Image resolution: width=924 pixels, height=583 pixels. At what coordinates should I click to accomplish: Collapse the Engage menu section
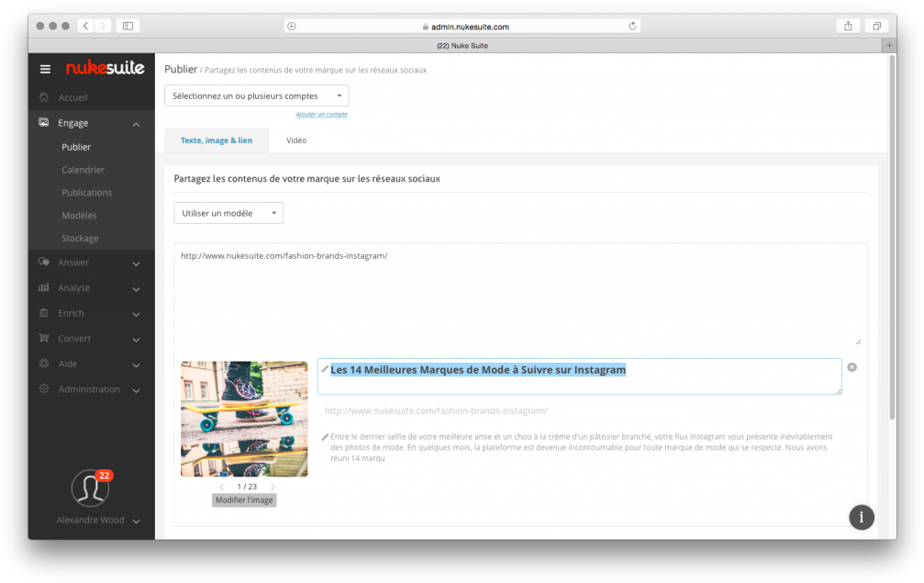[x=137, y=122]
